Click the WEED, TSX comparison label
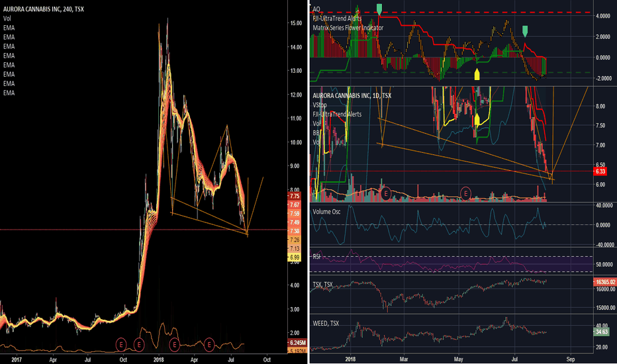617x364 pixels. [326, 324]
